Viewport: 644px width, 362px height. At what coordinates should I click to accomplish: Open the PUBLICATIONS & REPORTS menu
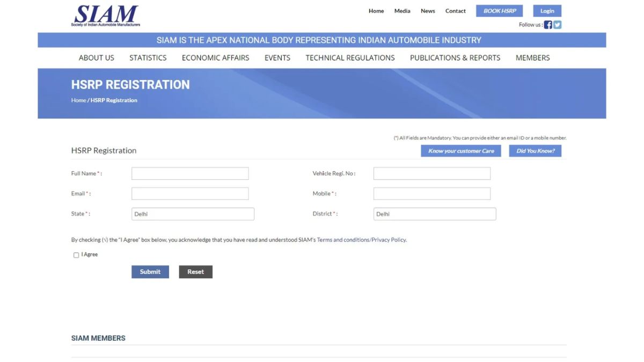click(455, 57)
